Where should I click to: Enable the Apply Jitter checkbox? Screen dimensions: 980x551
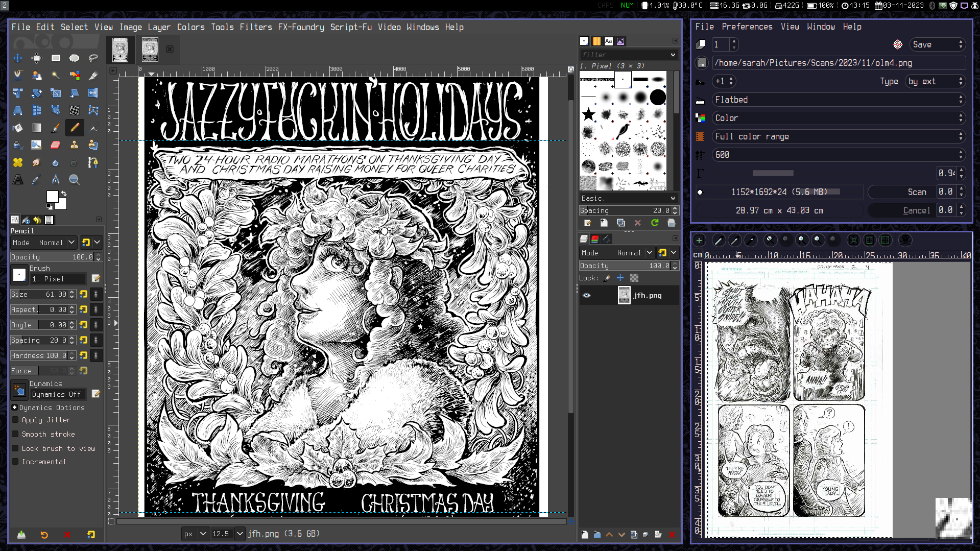[x=15, y=420]
